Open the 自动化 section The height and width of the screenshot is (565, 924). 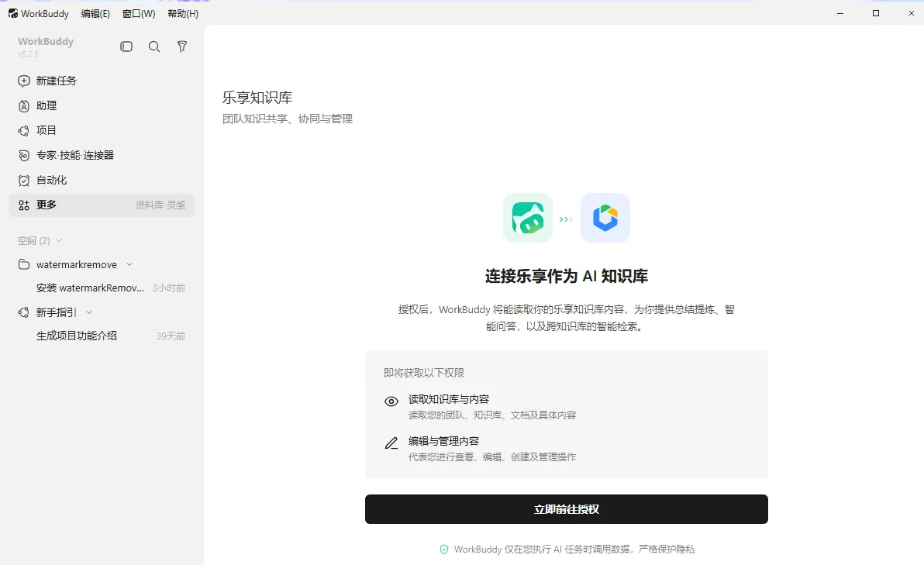[102, 181]
